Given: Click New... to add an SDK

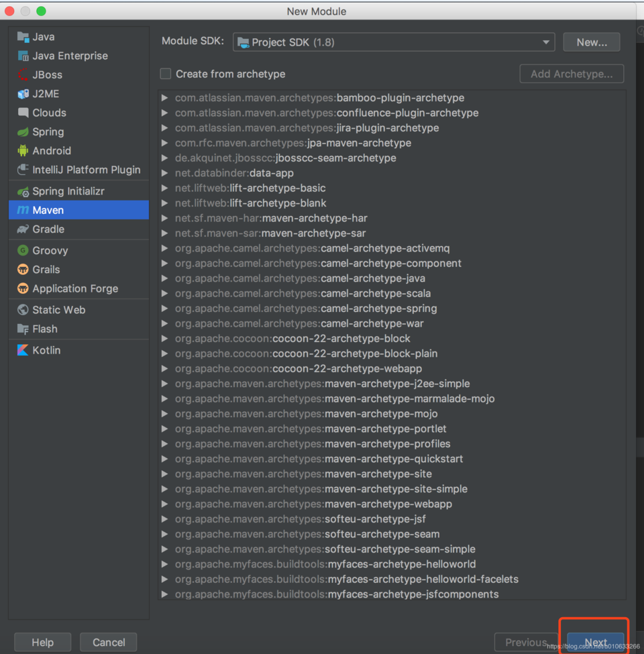Looking at the screenshot, I should [591, 41].
